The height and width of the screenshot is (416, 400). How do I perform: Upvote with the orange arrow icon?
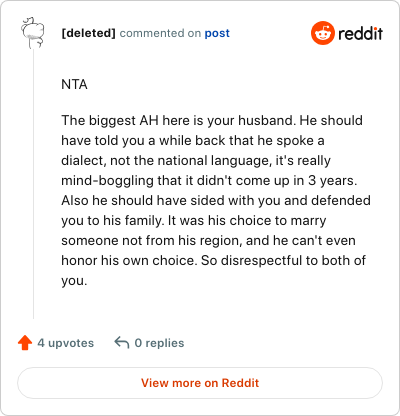(25, 343)
